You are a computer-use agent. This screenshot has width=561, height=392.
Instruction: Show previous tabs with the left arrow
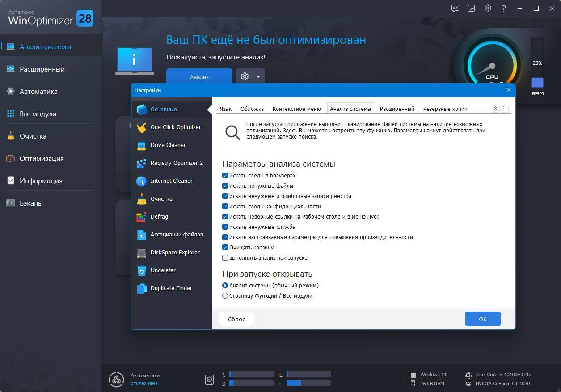click(x=495, y=109)
